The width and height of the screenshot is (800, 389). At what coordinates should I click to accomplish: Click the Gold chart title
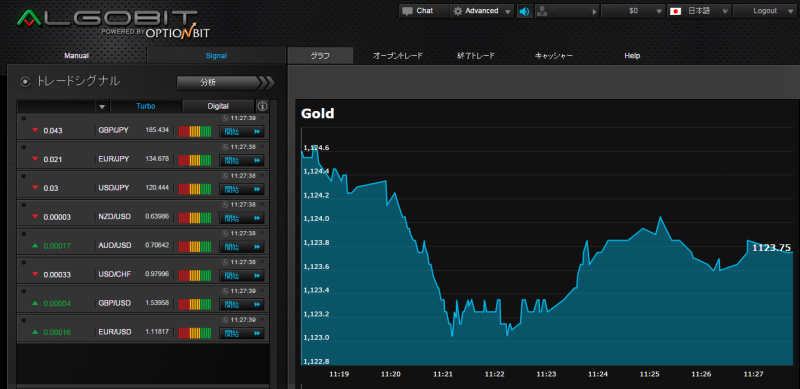tap(317, 113)
